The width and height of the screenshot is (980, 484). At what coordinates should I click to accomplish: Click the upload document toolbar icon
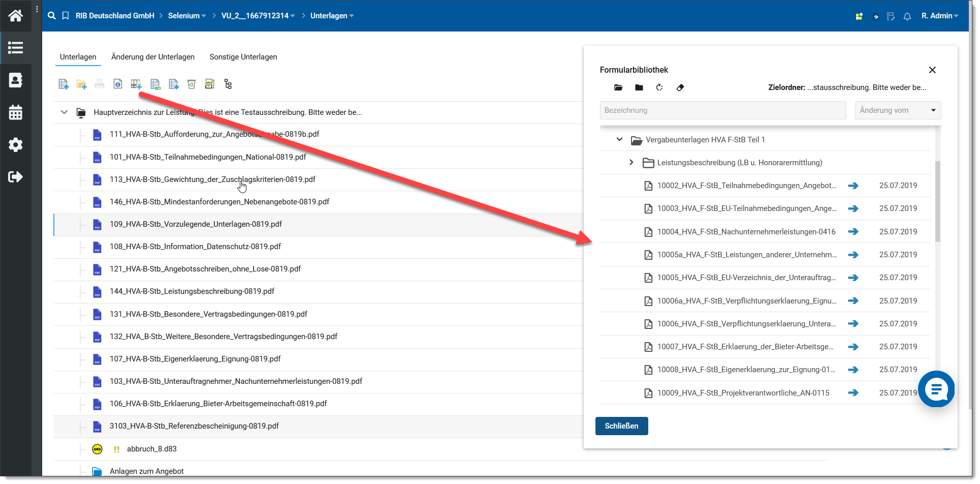pyautogui.click(x=64, y=84)
